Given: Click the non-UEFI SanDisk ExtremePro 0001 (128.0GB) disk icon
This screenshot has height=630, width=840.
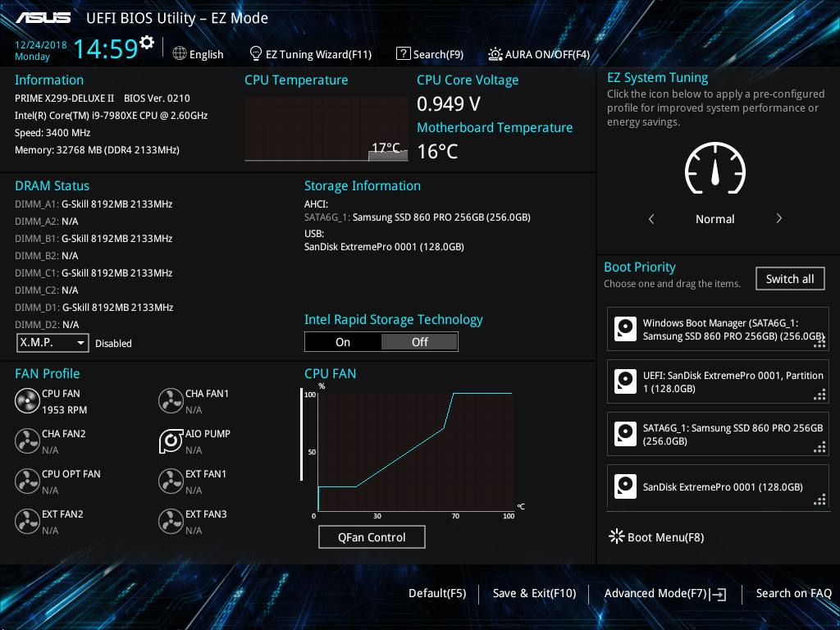Looking at the screenshot, I should point(625,486).
